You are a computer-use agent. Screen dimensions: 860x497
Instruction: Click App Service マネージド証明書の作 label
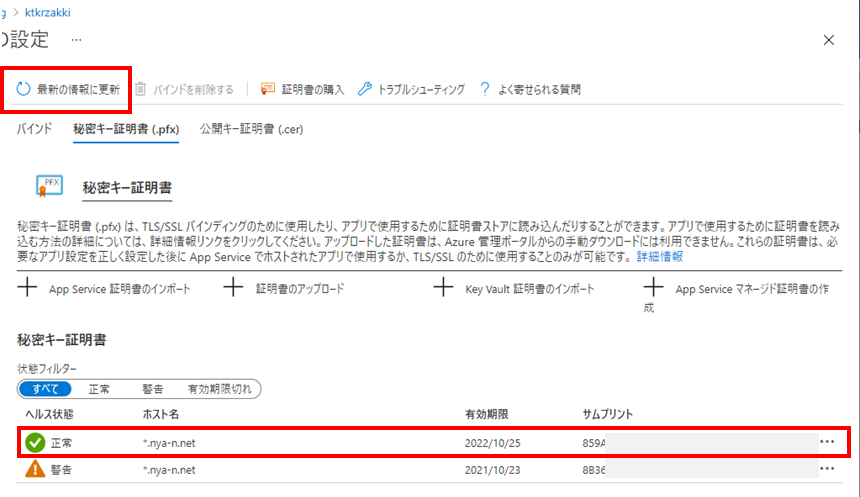752,289
